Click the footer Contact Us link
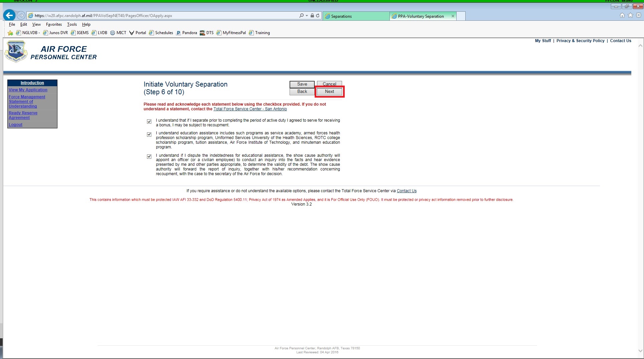The height and width of the screenshot is (359, 644). point(407,191)
